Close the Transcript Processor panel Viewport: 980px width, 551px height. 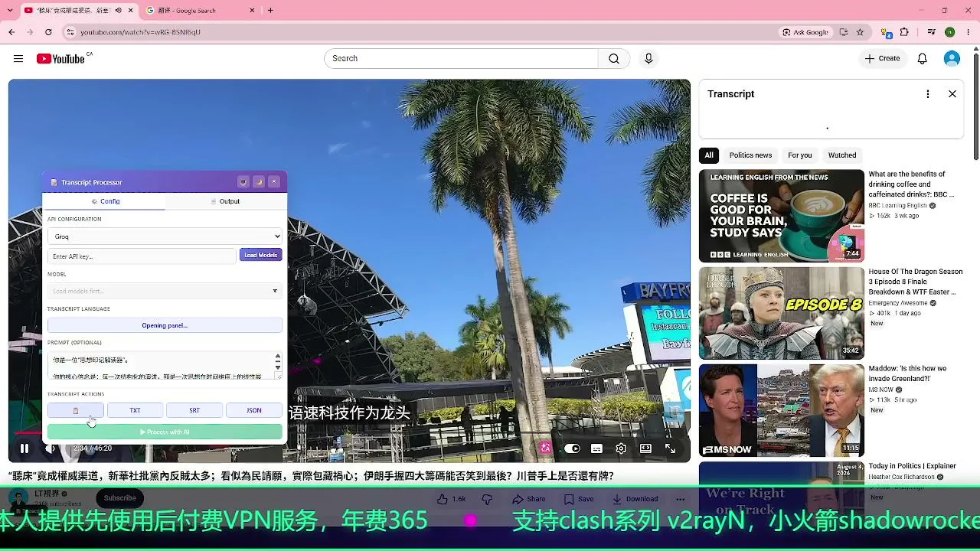pos(274,182)
